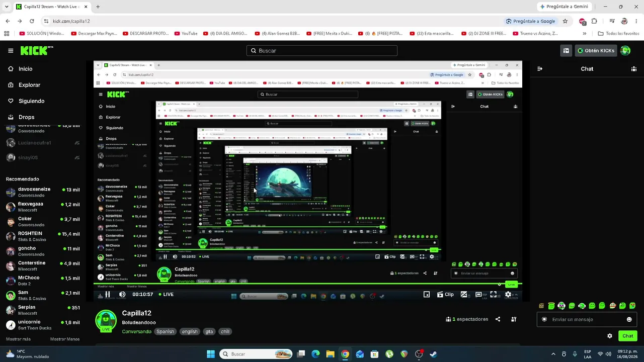
Task: Open Coker channel in Recomendado
Action: point(43,222)
